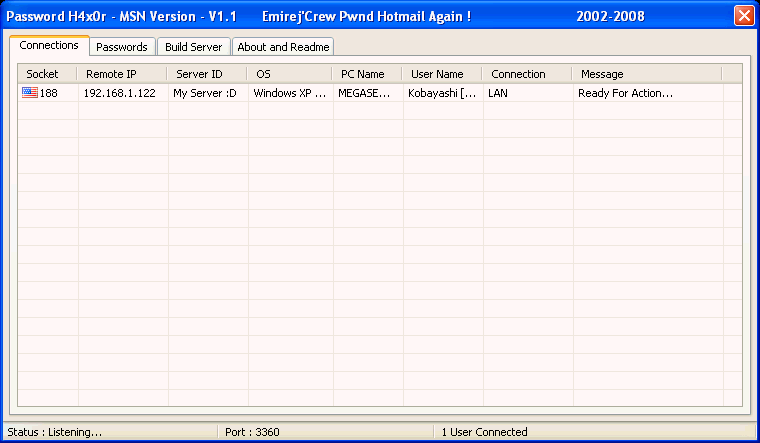Viewport: 760px width, 443px height.
Task: Click the Message column header
Action: [x=646, y=74]
